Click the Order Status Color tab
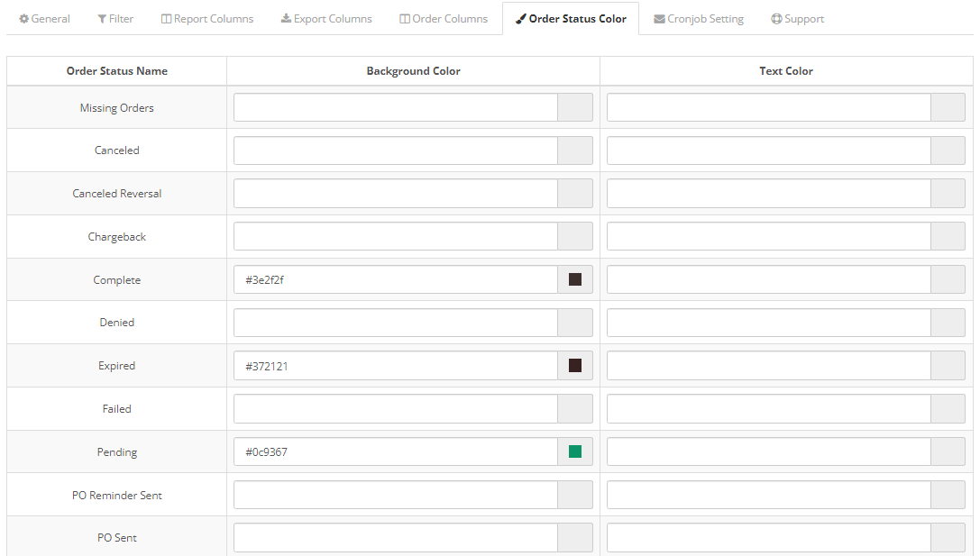 (x=571, y=19)
